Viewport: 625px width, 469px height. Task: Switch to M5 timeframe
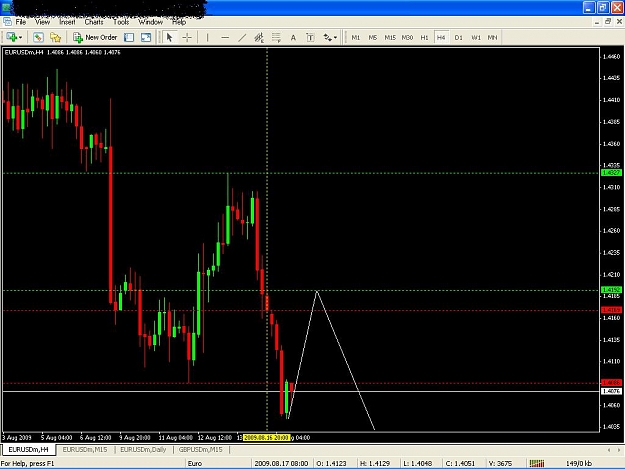[x=373, y=37]
